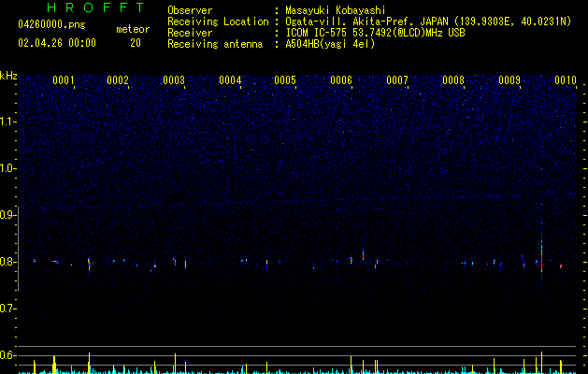Click time marker 0010
The height and width of the screenshot is (374, 588).
coord(566,80)
